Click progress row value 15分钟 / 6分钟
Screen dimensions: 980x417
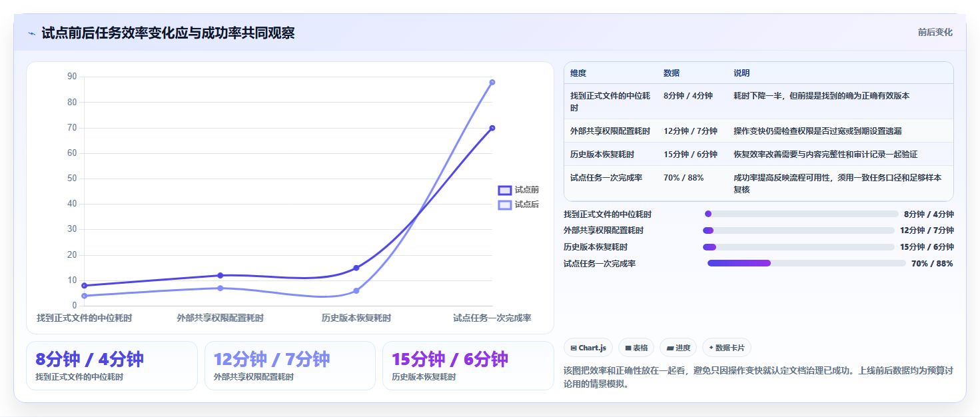(x=927, y=247)
